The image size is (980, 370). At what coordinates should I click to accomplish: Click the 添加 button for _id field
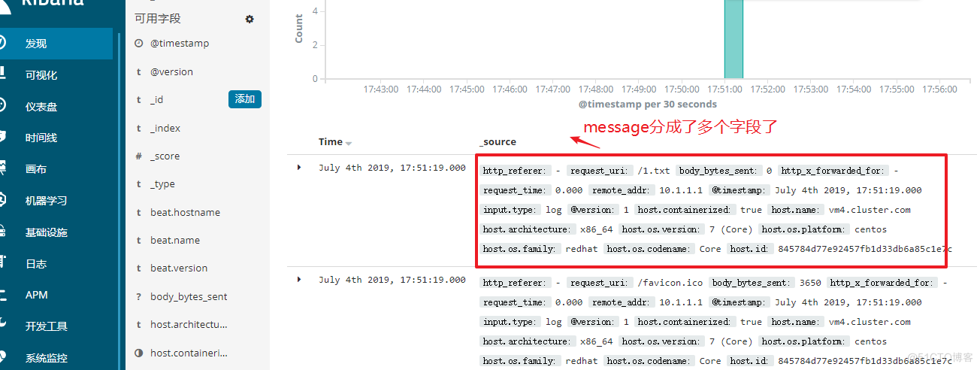(245, 99)
